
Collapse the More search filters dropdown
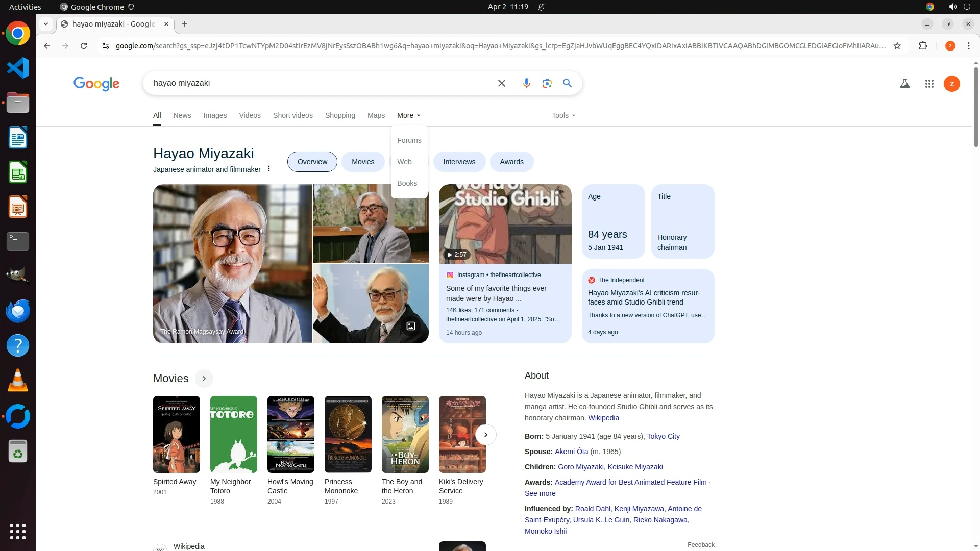pyautogui.click(x=408, y=115)
